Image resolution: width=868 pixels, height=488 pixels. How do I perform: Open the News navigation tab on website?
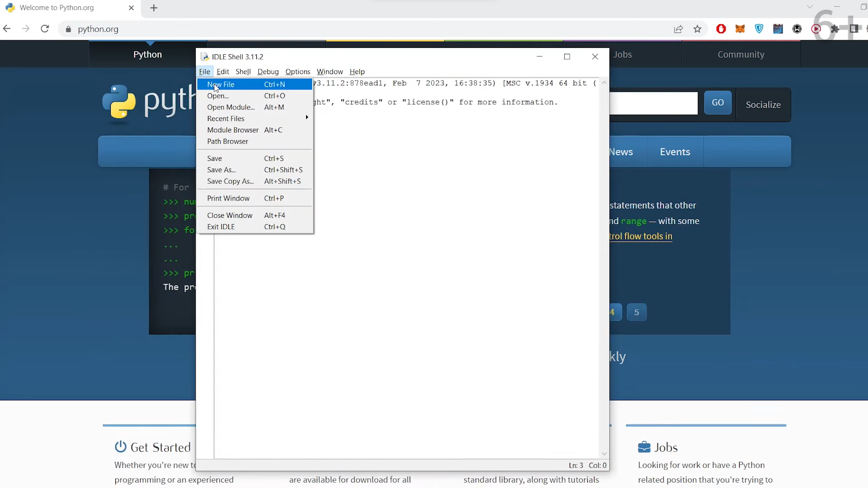click(x=628, y=152)
